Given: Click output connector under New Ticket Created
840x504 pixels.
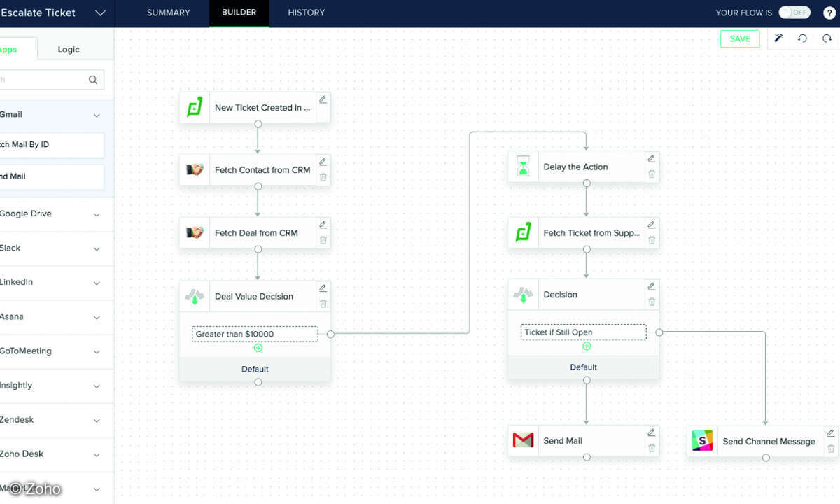Looking at the screenshot, I should click(258, 124).
